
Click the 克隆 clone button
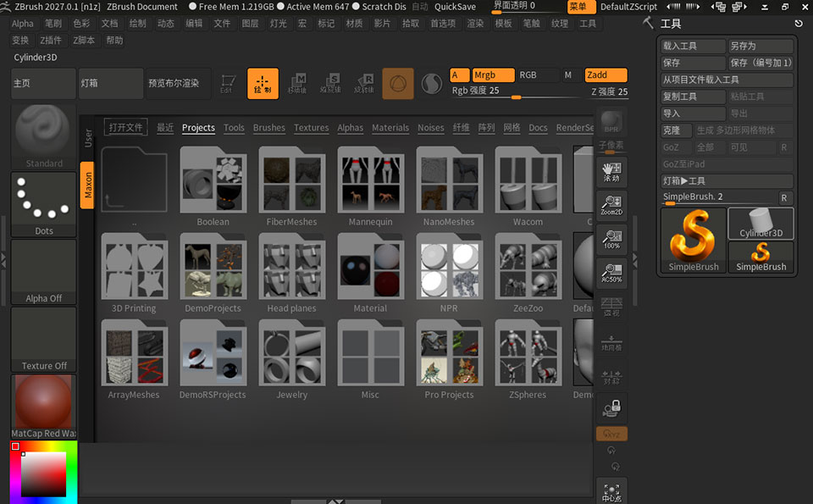[x=677, y=130]
